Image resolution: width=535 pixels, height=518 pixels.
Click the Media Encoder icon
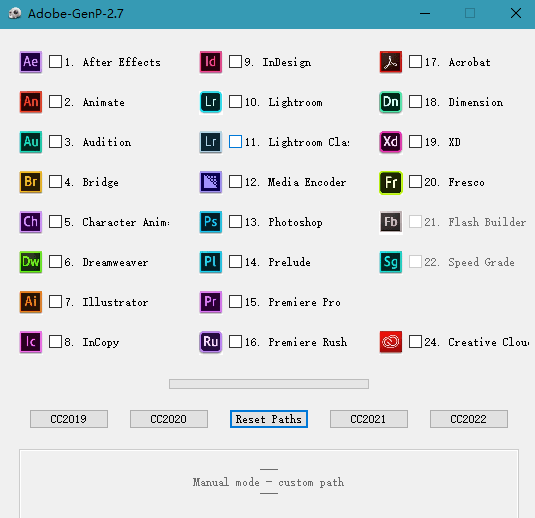click(x=211, y=182)
